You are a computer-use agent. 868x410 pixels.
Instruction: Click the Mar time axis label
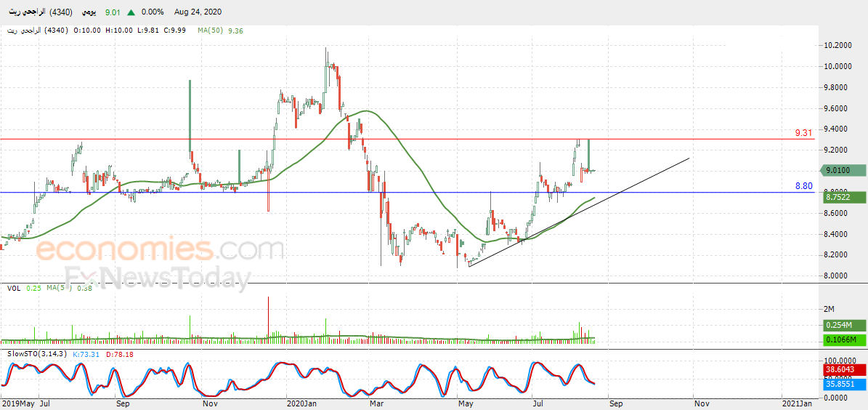pyautogui.click(x=377, y=404)
